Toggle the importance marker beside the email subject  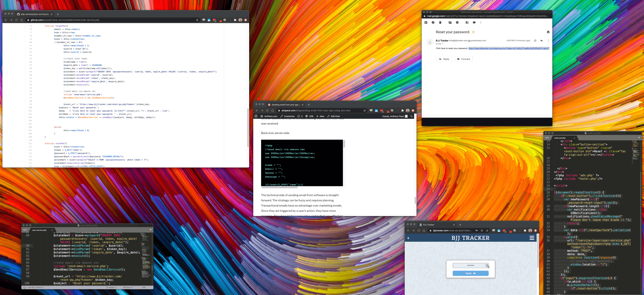click(x=473, y=32)
